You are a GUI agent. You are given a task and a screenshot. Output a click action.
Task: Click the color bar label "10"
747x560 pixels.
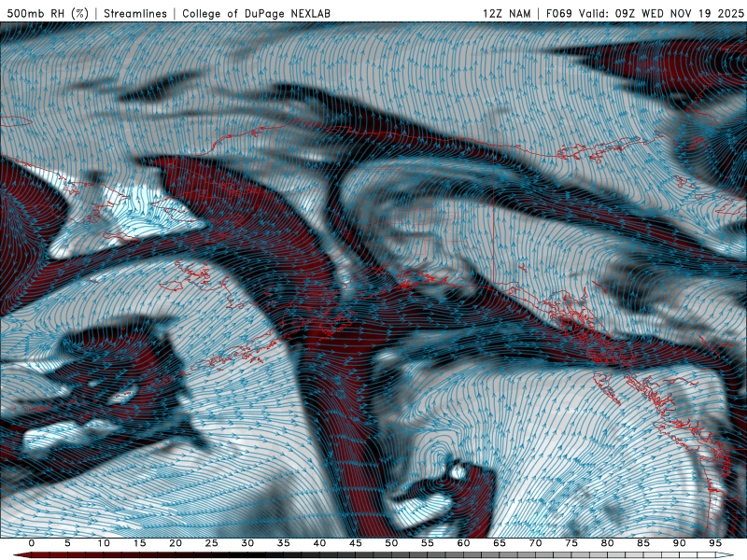(104, 543)
